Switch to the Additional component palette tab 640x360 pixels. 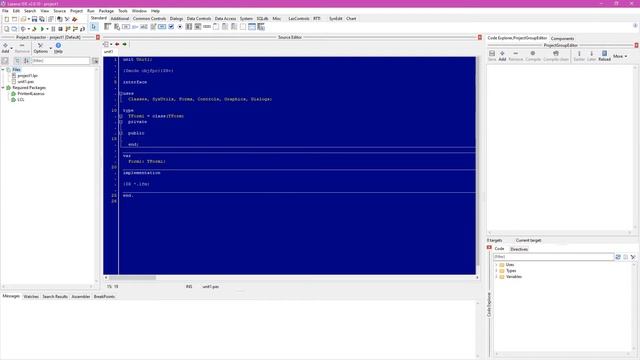pos(120,18)
